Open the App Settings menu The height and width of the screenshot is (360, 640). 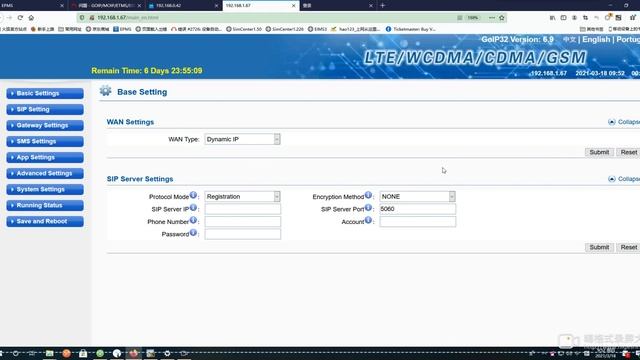(x=45, y=157)
